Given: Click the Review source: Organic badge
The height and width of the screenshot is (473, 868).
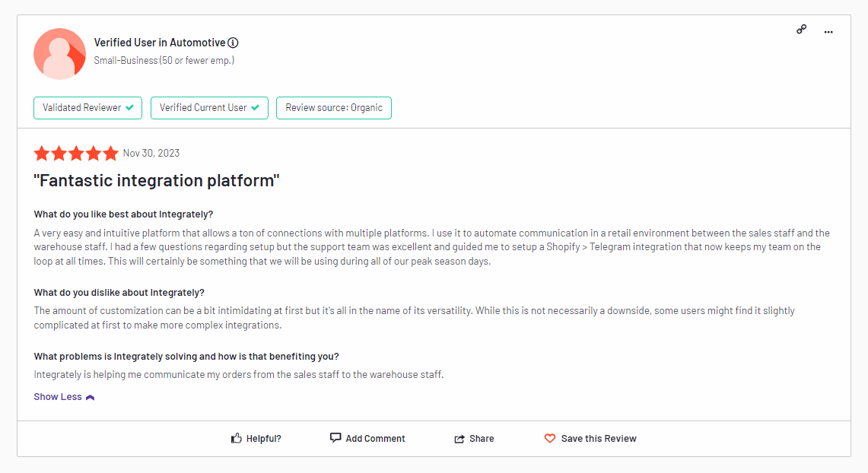Looking at the screenshot, I should 334,108.
